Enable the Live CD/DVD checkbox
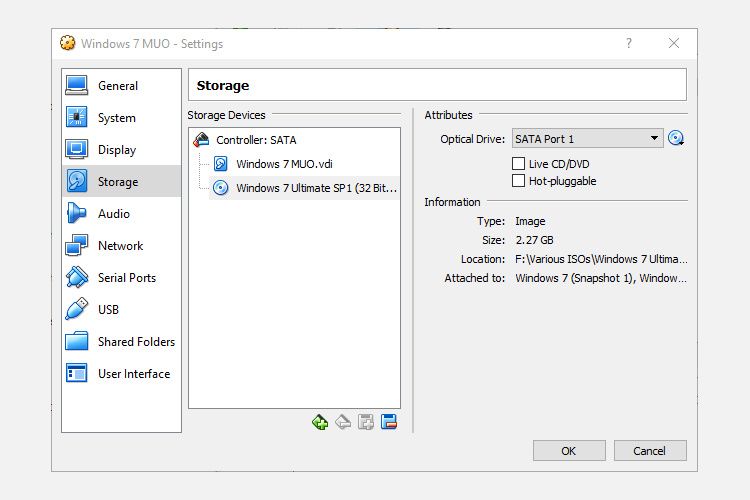 [x=518, y=164]
